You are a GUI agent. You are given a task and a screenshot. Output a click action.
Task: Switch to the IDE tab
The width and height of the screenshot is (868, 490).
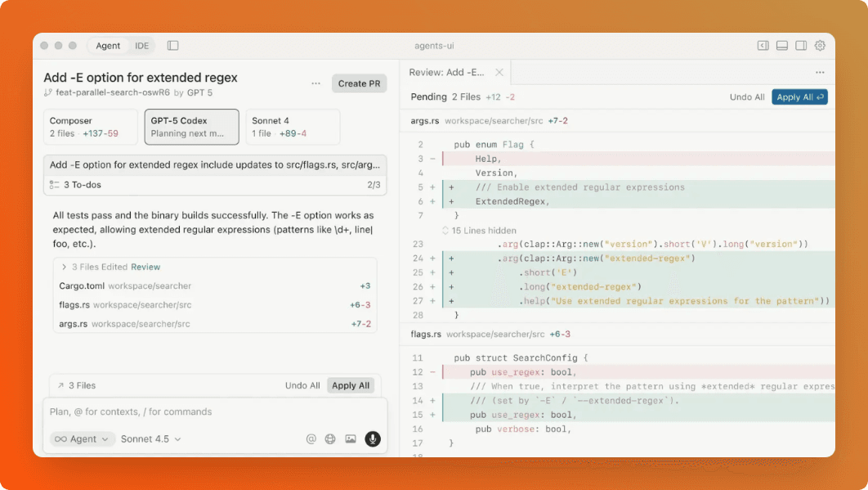pyautogui.click(x=141, y=45)
